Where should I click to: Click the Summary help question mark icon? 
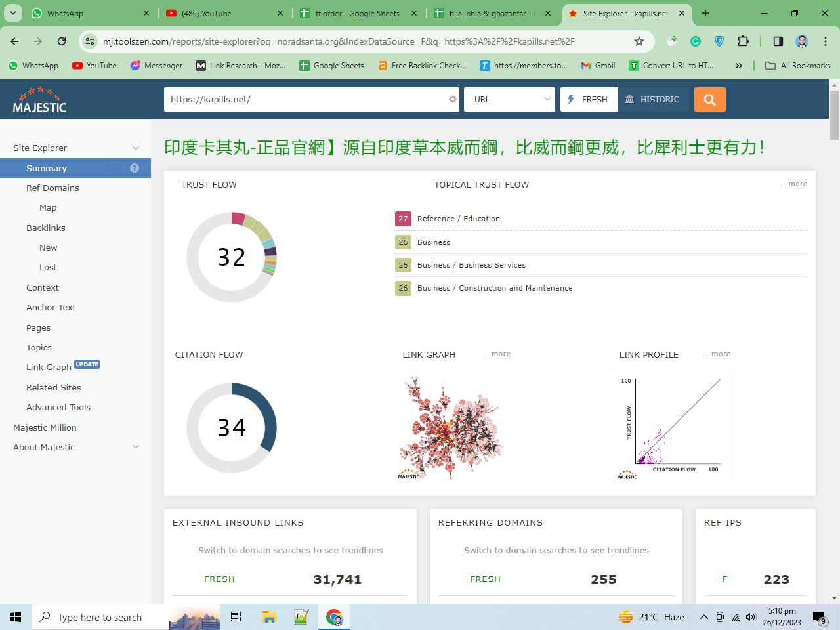click(135, 168)
